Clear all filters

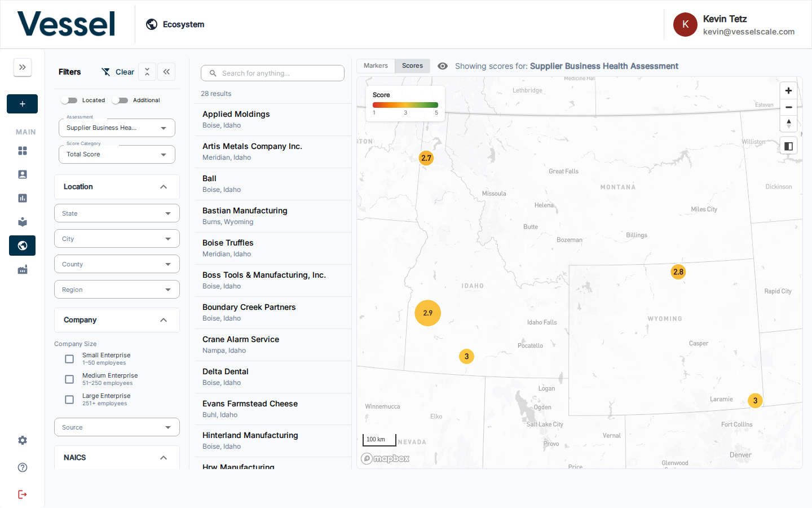coord(118,72)
